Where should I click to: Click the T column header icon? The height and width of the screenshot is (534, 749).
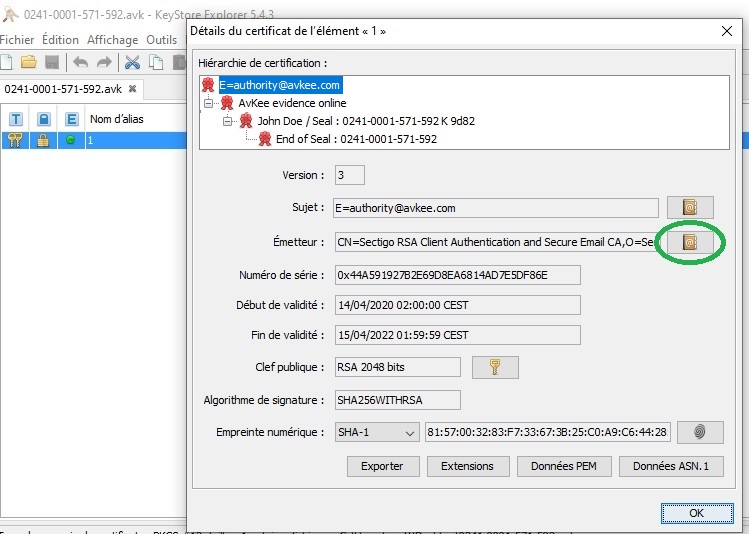(x=16, y=119)
